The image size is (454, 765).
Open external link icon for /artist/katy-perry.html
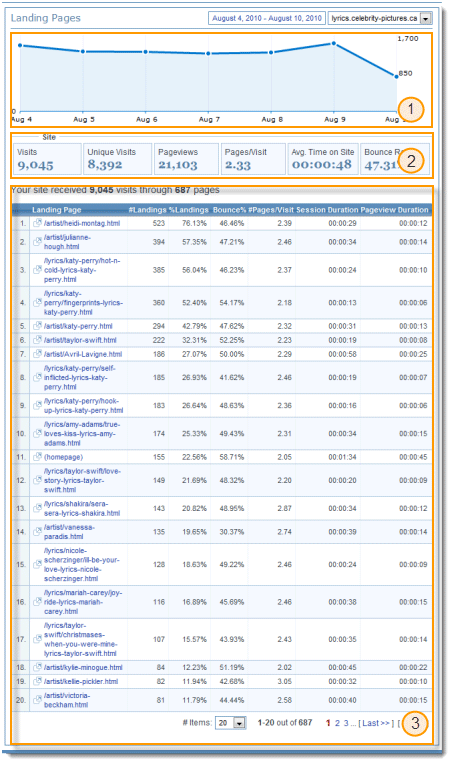[37, 326]
